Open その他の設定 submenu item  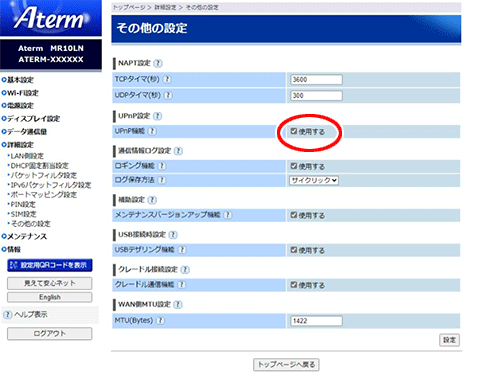click(30, 224)
